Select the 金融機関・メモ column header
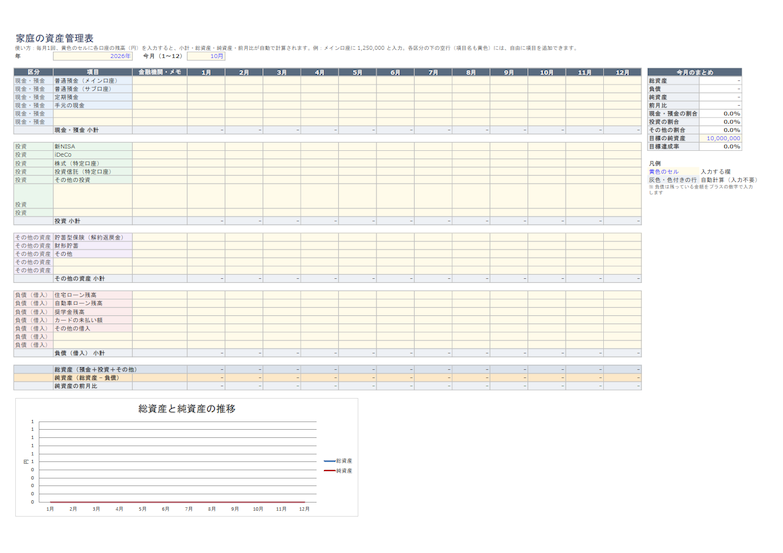The image size is (783, 553). pyautogui.click(x=160, y=72)
